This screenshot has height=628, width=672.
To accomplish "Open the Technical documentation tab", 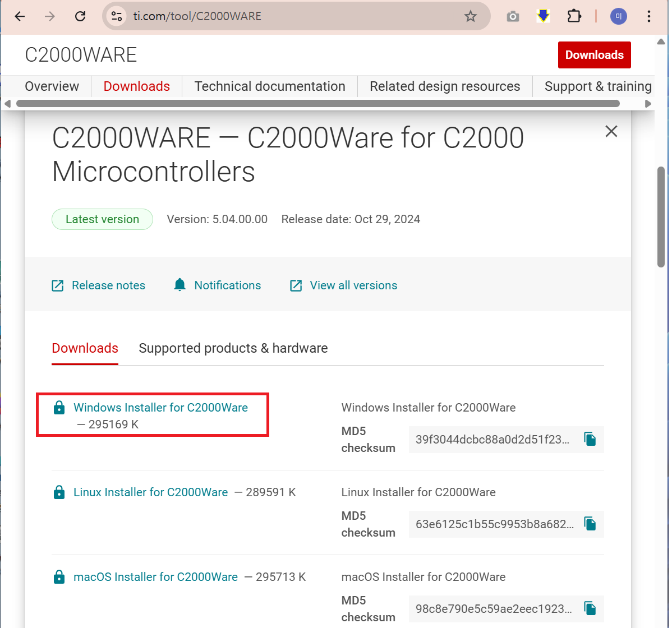I will point(270,86).
